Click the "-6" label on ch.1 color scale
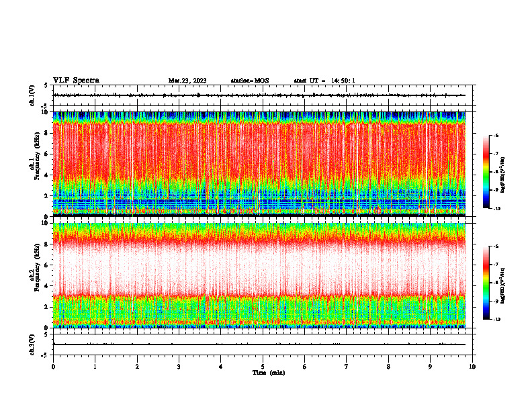This screenshot has width=532, height=411. 496,136
